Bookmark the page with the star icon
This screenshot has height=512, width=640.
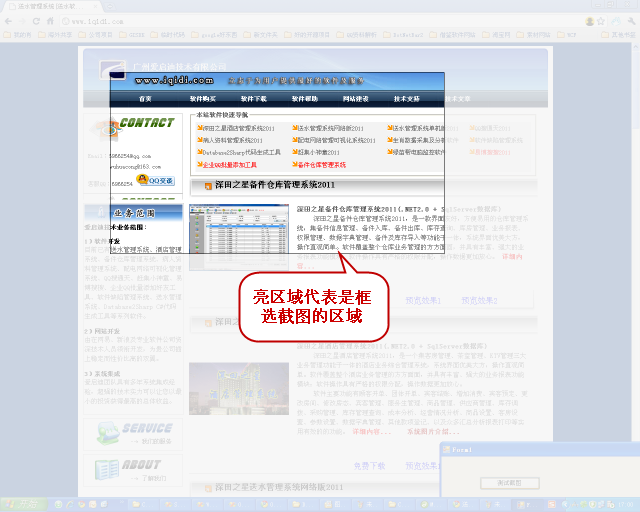tap(601, 21)
